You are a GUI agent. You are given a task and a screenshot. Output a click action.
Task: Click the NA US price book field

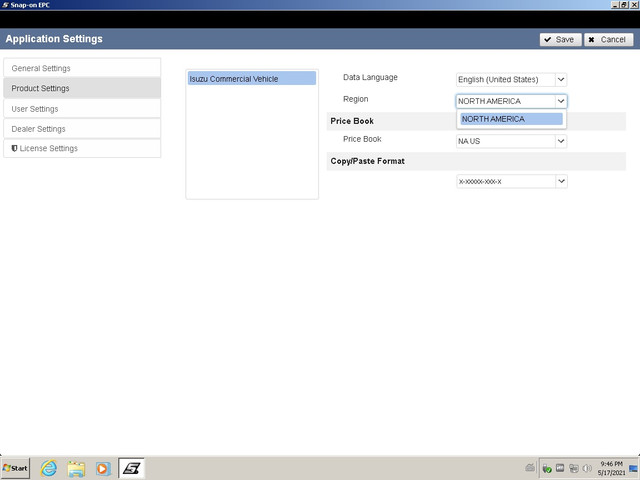coord(506,141)
